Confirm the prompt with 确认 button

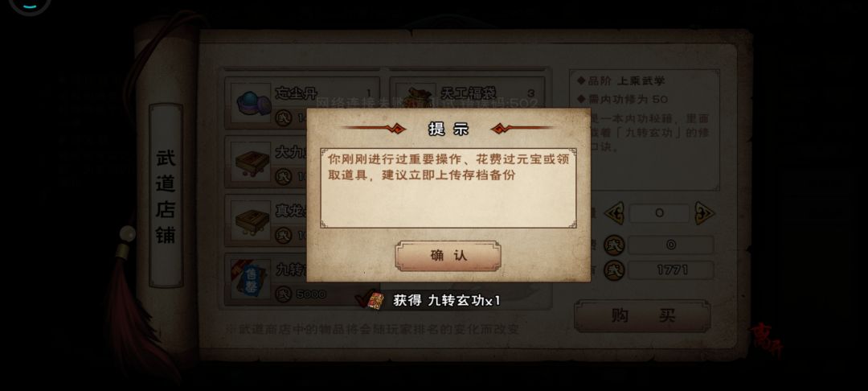[x=448, y=256]
